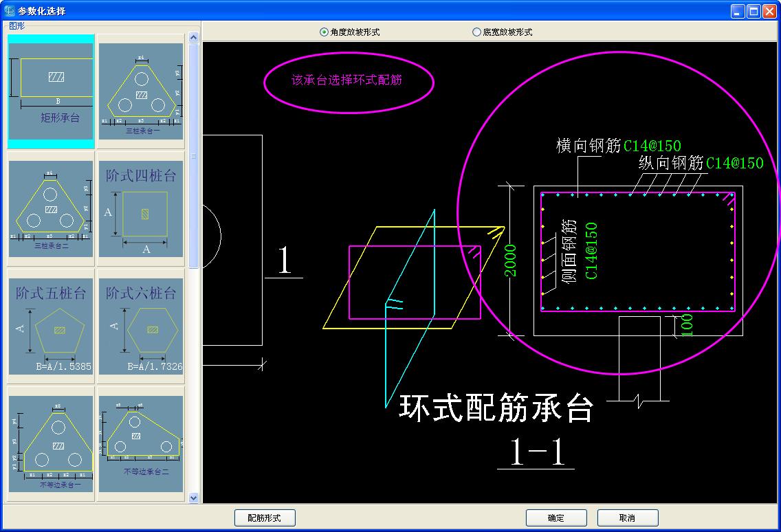Image resolution: width=781 pixels, height=532 pixels.
Task: Click the shape list scroll-down arrow
Action: 194,497
